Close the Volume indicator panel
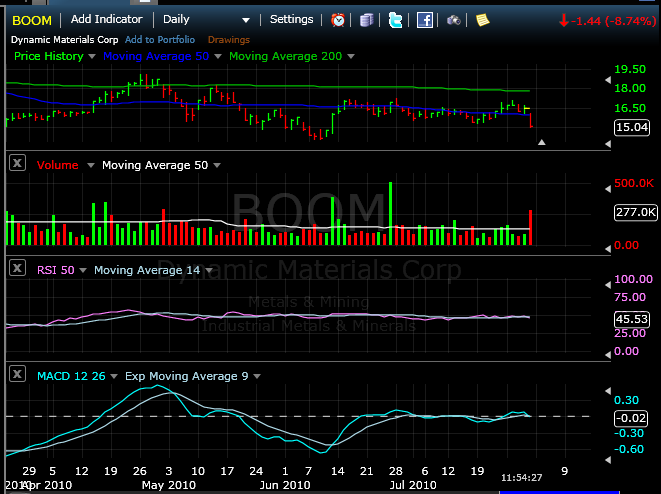Viewport: 661px width, 494px height. [17, 164]
